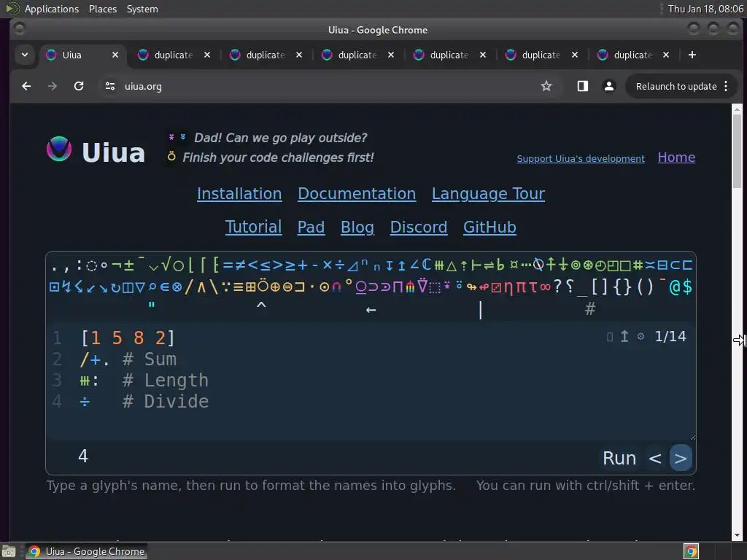Insert the rainbow-colored glyph
The width and height of the screenshot is (747, 560).
410,287
